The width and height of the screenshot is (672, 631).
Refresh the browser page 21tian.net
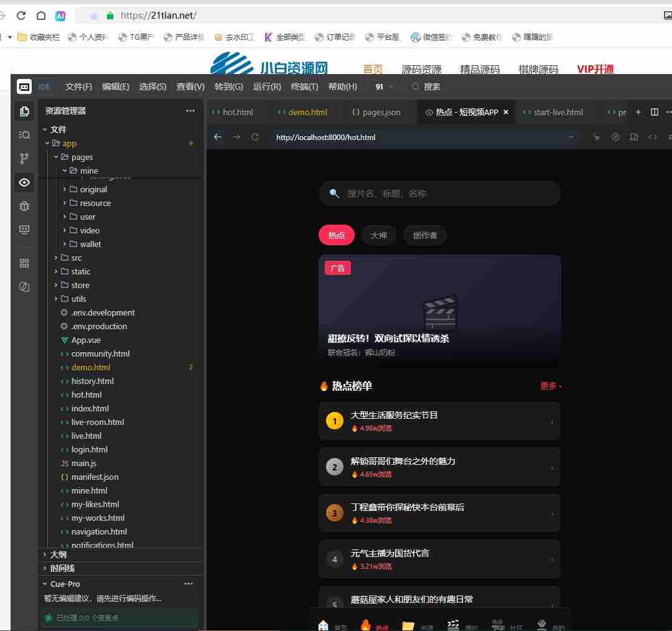[21, 16]
